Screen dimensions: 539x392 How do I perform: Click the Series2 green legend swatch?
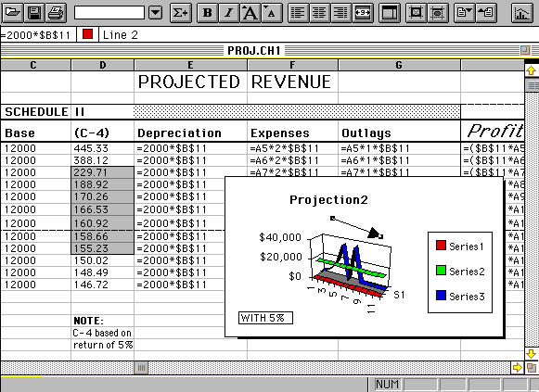pos(441,271)
